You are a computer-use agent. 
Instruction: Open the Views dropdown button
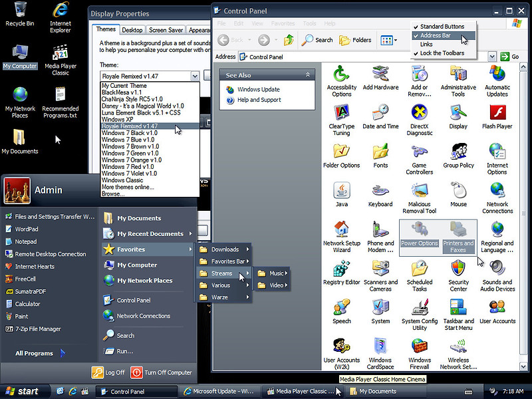388,40
